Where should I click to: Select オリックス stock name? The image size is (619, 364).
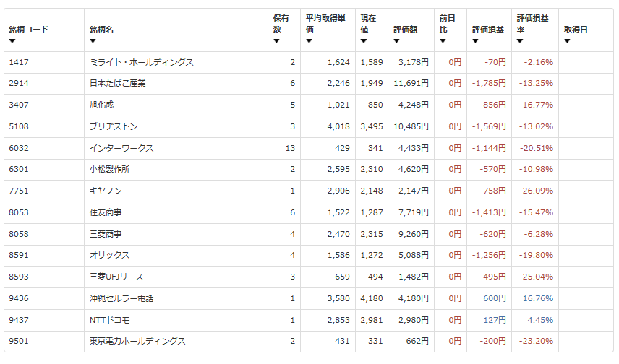(x=109, y=255)
